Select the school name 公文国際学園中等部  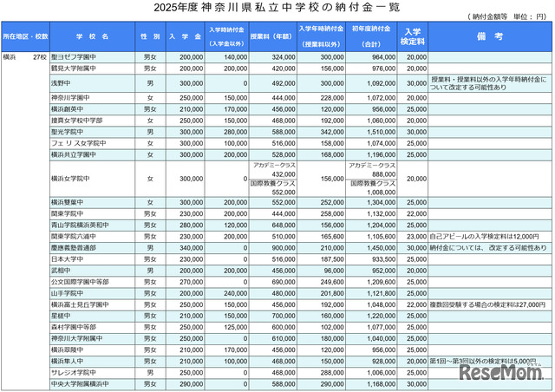80,282
